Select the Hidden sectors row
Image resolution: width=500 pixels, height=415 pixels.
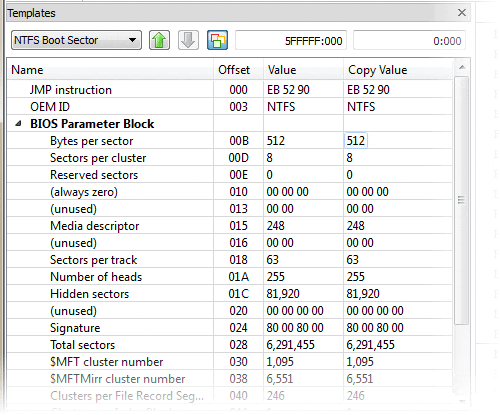(230, 294)
